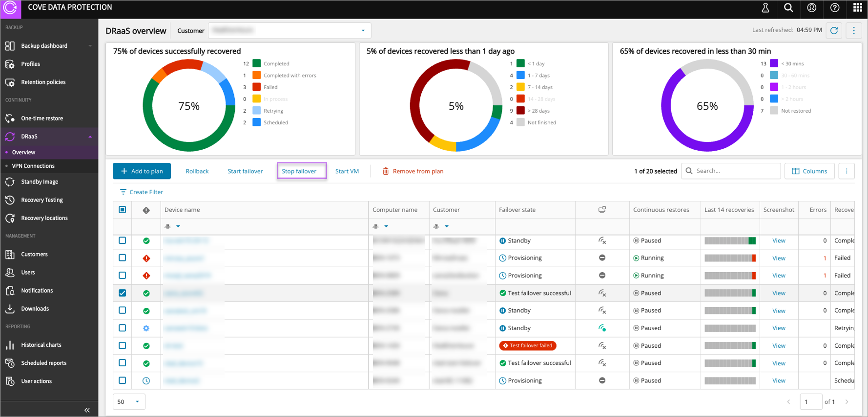Toggle the select-all checkbox in table header
The width and height of the screenshot is (868, 417).
pyautogui.click(x=123, y=210)
